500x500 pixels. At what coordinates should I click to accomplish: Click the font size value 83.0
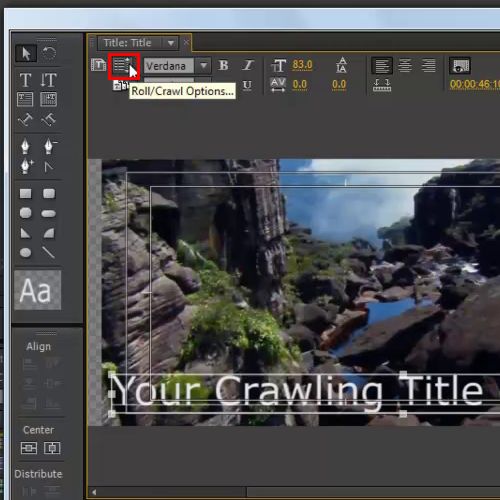pos(302,64)
